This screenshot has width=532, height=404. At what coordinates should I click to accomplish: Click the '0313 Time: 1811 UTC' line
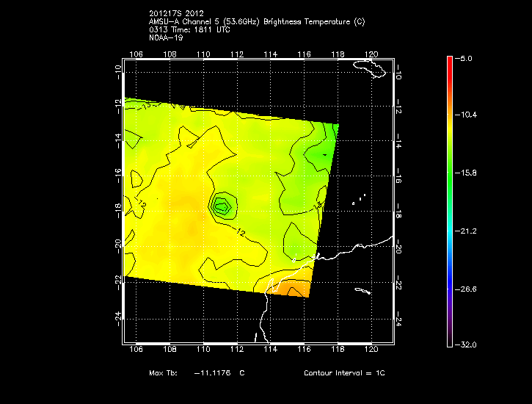pos(189,30)
